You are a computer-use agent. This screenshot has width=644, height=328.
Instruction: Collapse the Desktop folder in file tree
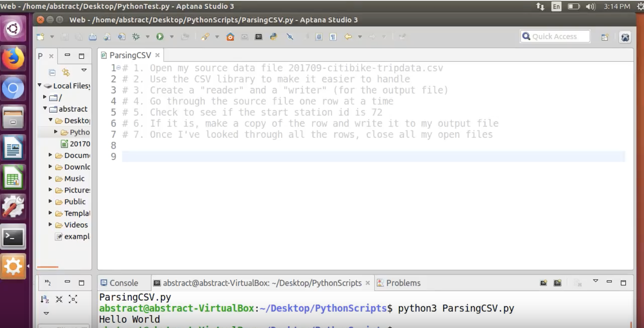[x=51, y=120]
